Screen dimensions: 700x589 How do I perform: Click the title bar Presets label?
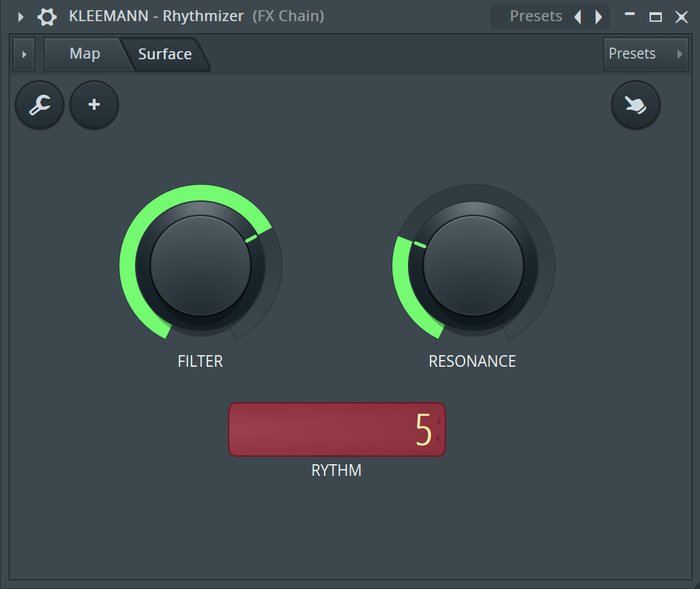(536, 16)
